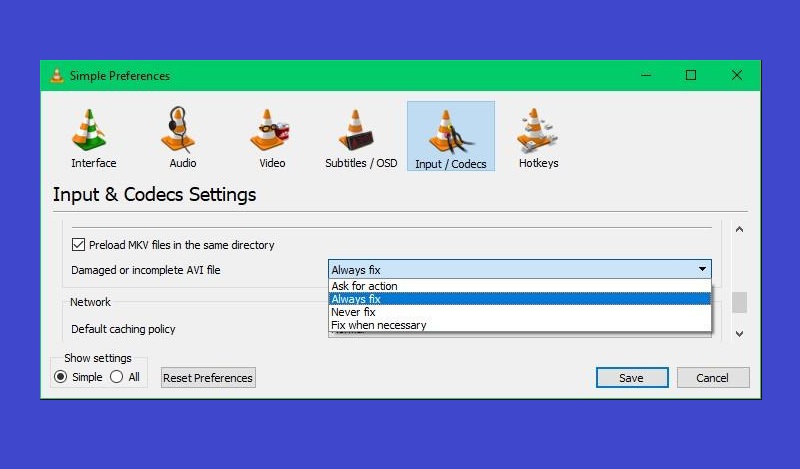Choose Ask for action option

[x=519, y=286]
